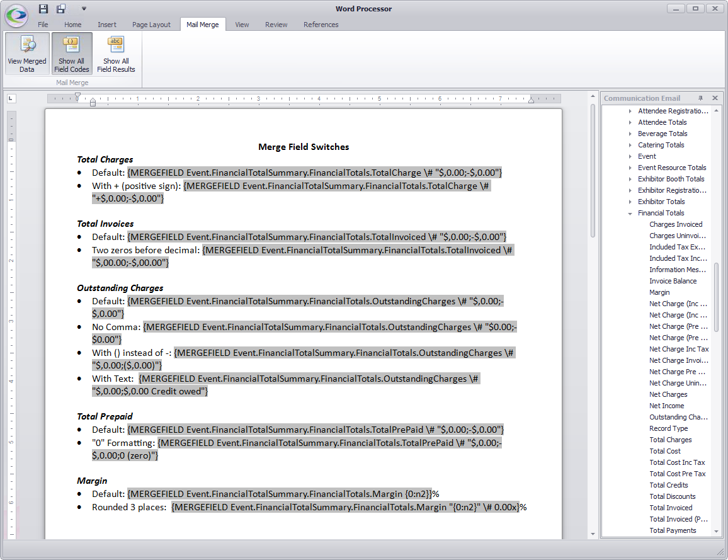Click the document vertical scrollbar thumb
This screenshot has height=560, width=728.
[593, 171]
